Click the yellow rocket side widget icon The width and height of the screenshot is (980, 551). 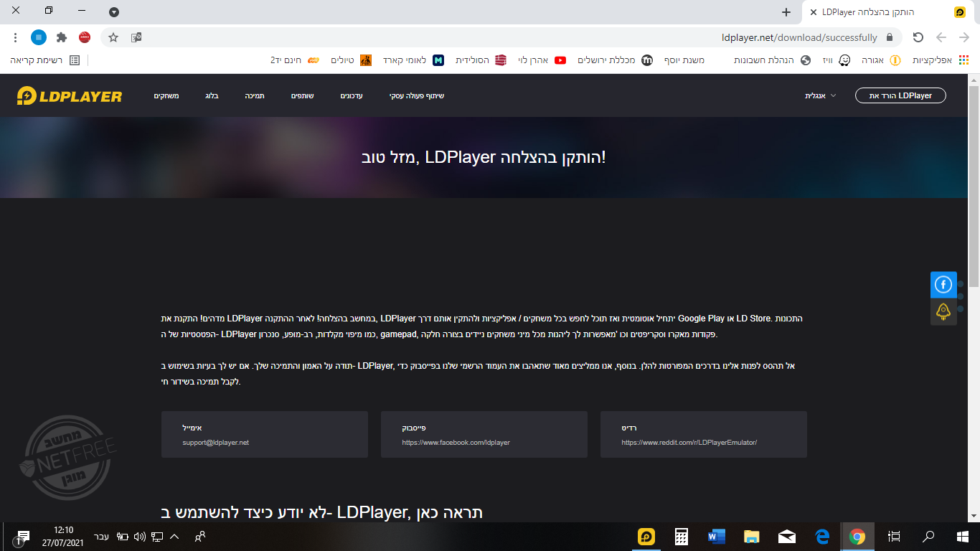click(x=943, y=311)
